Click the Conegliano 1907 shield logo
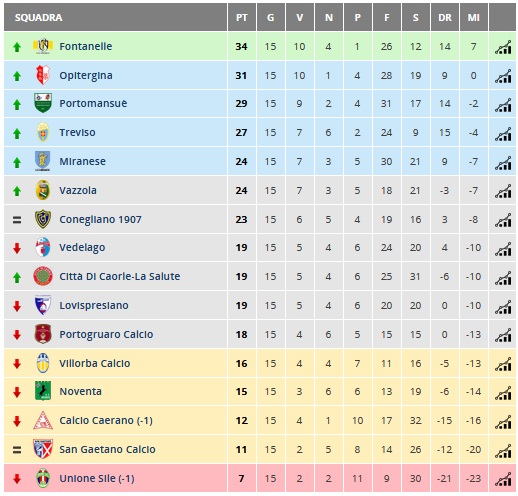518x496 pixels. (43, 219)
